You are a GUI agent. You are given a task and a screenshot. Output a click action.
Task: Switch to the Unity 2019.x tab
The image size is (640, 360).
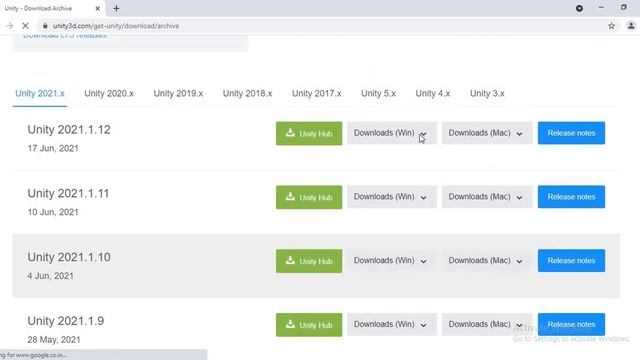178,93
